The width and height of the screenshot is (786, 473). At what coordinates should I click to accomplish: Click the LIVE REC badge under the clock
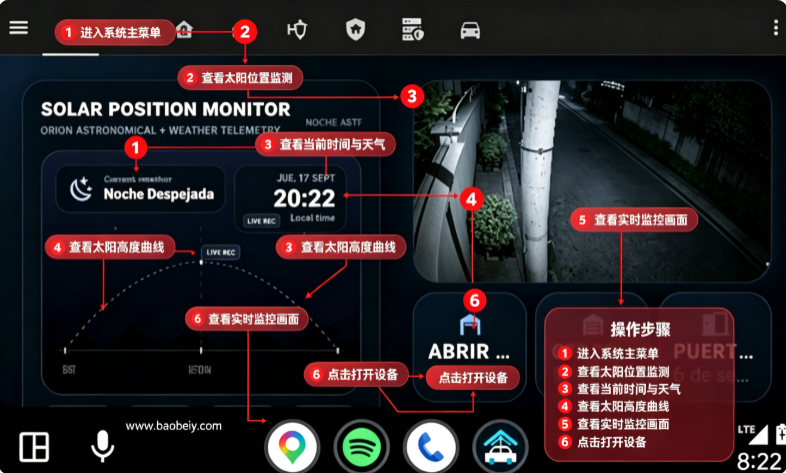click(x=261, y=221)
